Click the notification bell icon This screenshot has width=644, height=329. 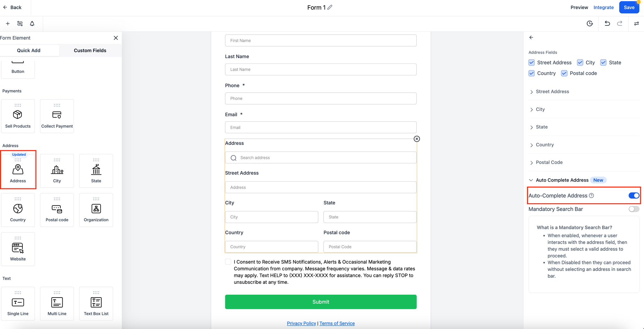tap(32, 24)
